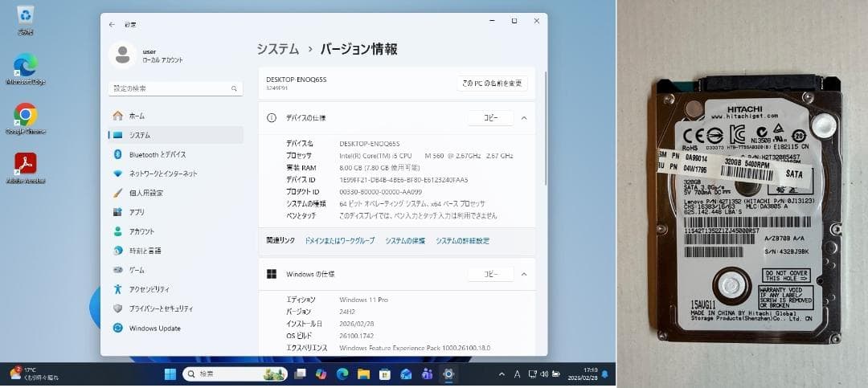
Task: Click the IME input mode indicator A
Action: point(517,374)
